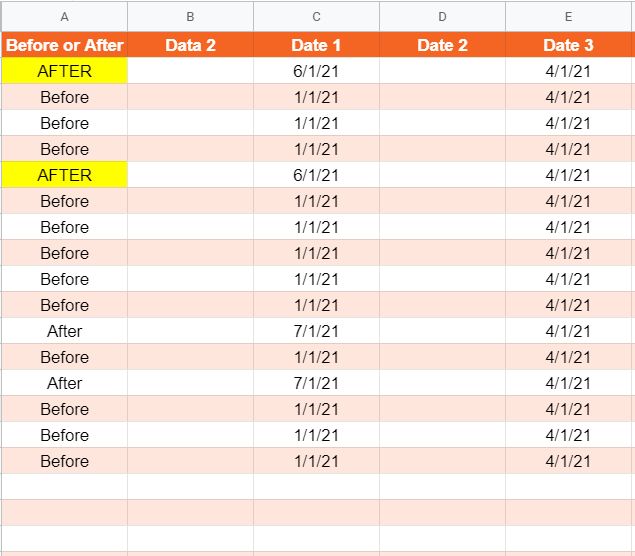Image resolution: width=635 pixels, height=556 pixels.
Task: Click '6/1/21' in the lower yellow AFTER row
Action: pyautogui.click(x=316, y=175)
